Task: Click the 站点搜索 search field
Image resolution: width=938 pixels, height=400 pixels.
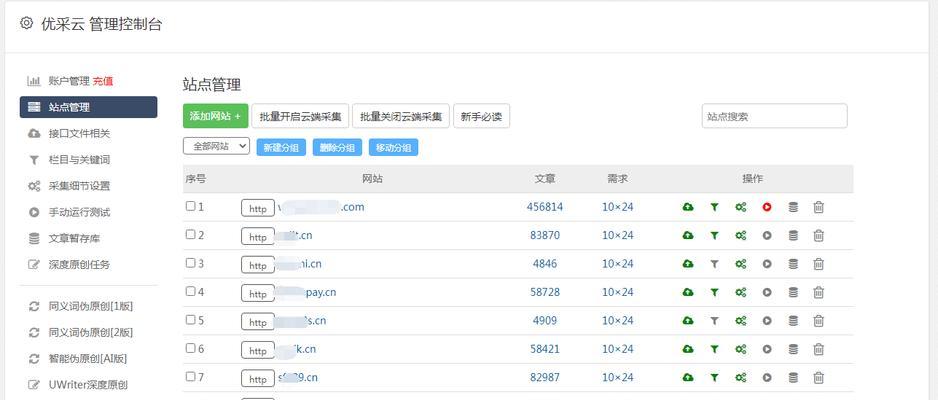Action: pos(775,116)
